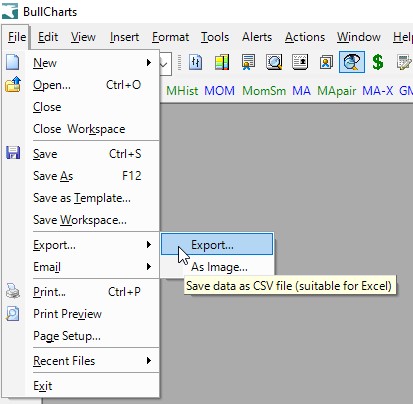
Task: Expand the Recent Files submenu
Action: click(92, 361)
